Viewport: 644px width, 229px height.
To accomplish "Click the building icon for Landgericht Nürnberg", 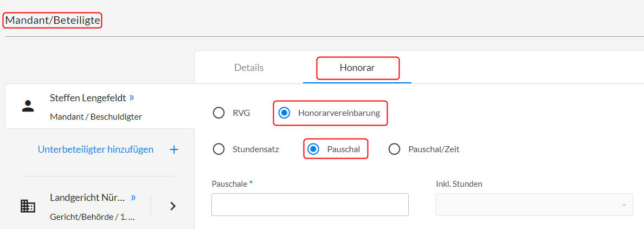I will pos(28,206).
